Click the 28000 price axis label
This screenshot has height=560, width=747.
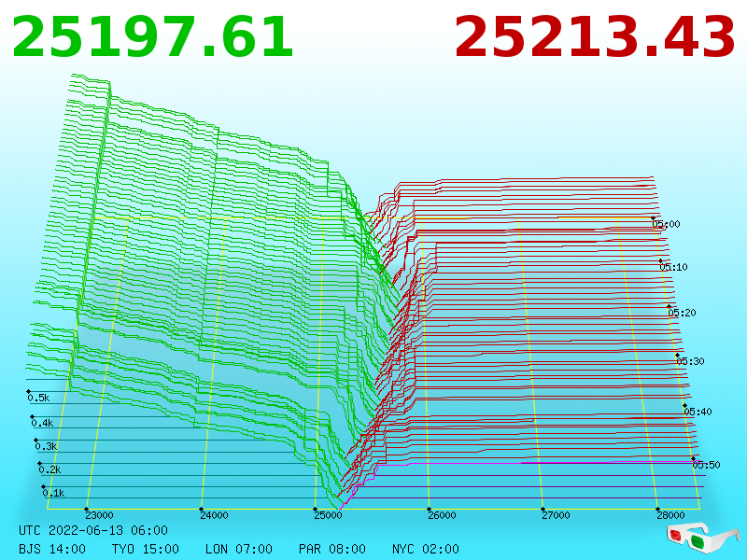[670, 515]
